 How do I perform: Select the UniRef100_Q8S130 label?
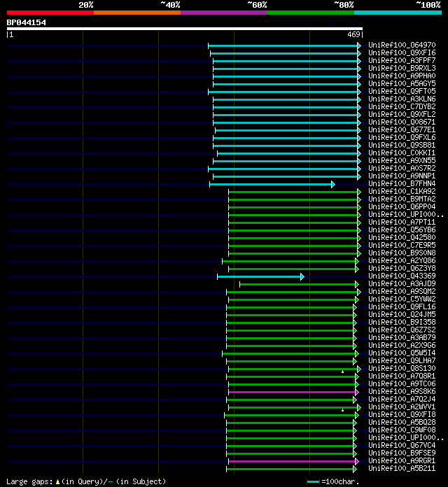coord(402,368)
